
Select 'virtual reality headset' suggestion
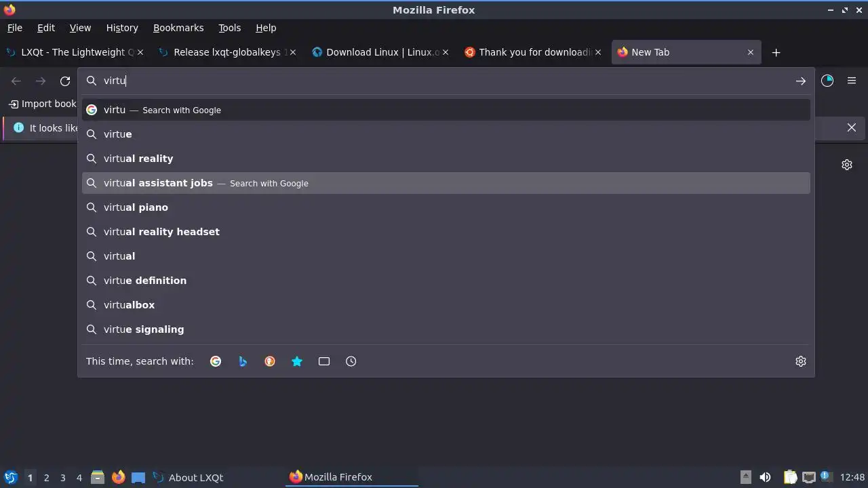tap(446, 232)
